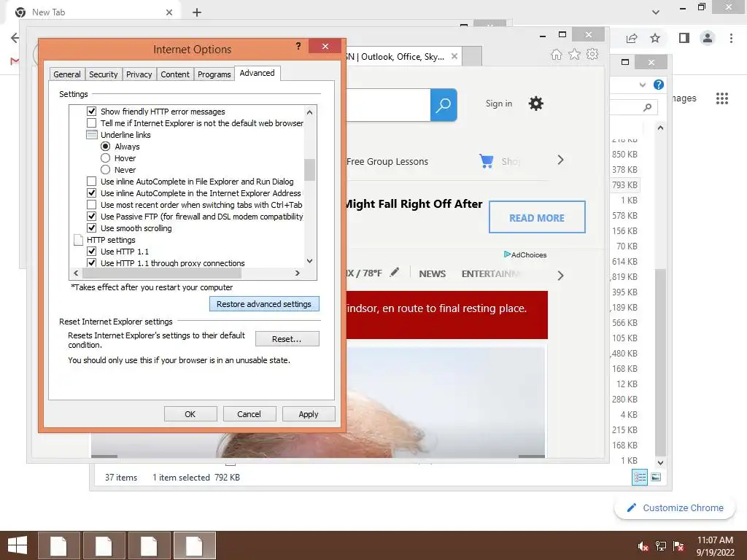The width and height of the screenshot is (747, 560).
Task: Click Cancel in Internet Options
Action: (249, 414)
